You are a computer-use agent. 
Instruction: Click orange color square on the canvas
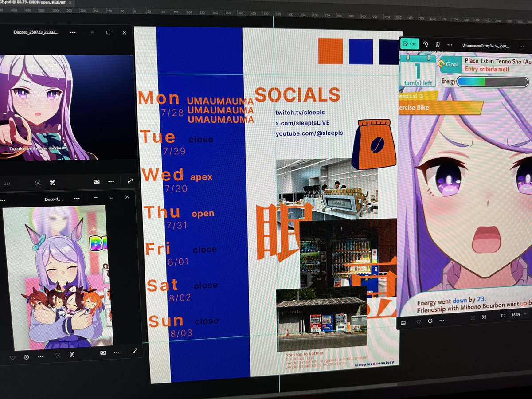pyautogui.click(x=330, y=51)
